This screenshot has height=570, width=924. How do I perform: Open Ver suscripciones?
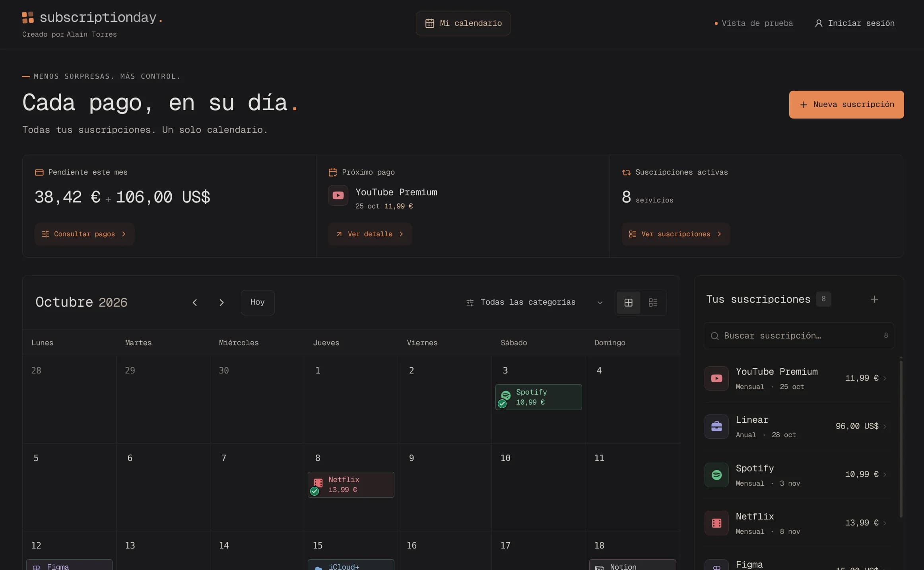coord(676,234)
